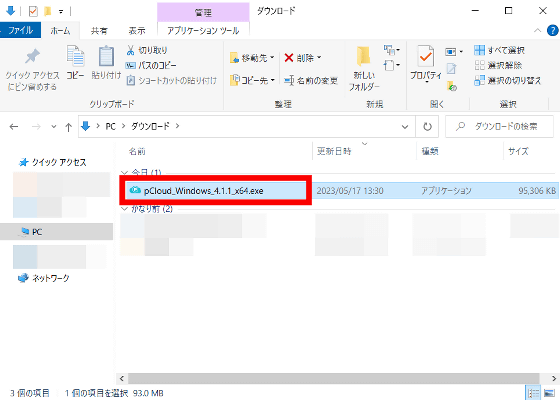Switch to the View (表示) tab
The image size is (560, 400).
(x=137, y=31)
